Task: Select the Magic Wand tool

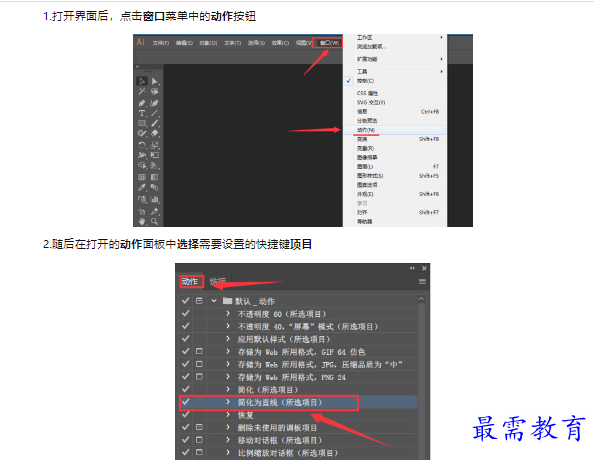Action: tap(142, 91)
